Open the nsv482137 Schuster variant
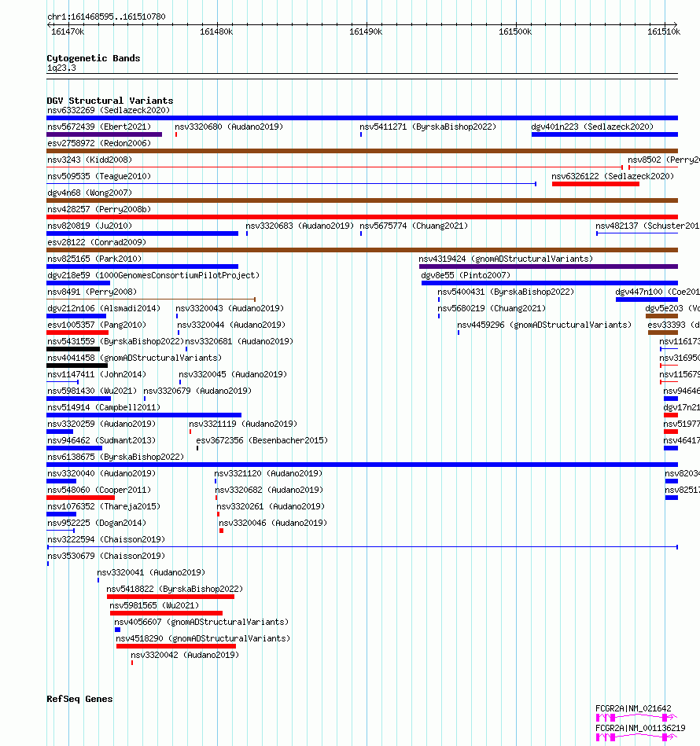700x746 pixels. (647, 226)
